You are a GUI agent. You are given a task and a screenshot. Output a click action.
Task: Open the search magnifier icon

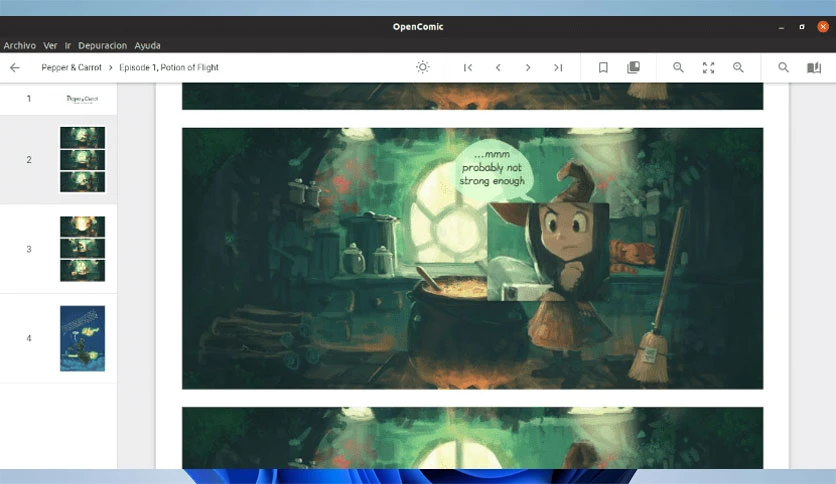point(783,67)
